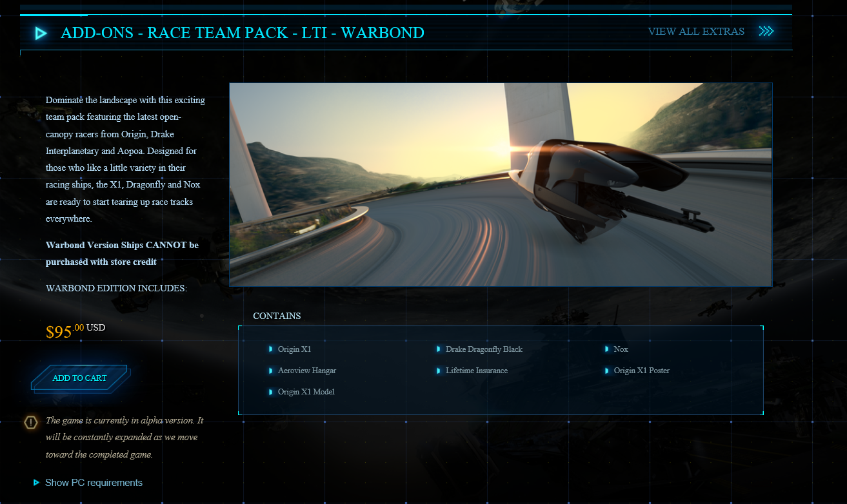This screenshot has width=847, height=504.
Task: Click the ADD-ONS Race Team Pack heading
Action: [243, 33]
